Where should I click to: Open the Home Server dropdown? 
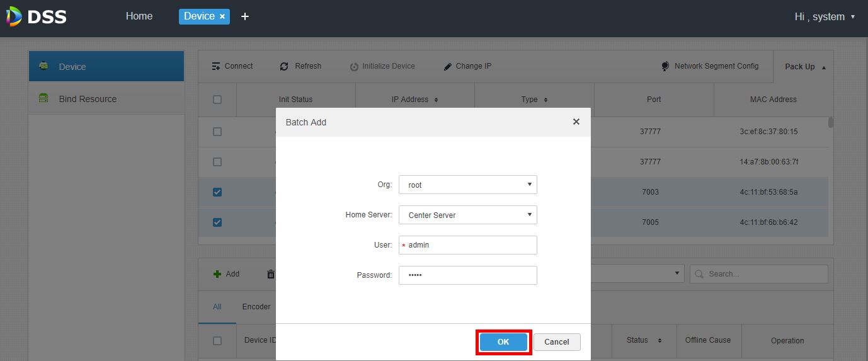[467, 215]
